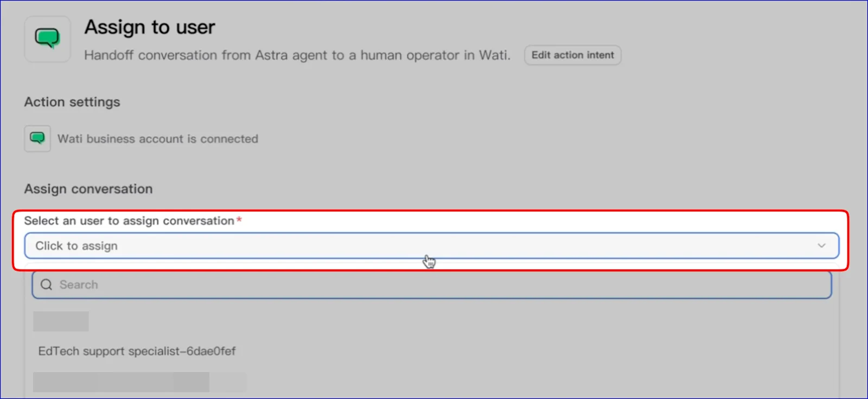The width and height of the screenshot is (868, 399).
Task: Click the speech bubble inside the Wati logo
Action: [47, 38]
